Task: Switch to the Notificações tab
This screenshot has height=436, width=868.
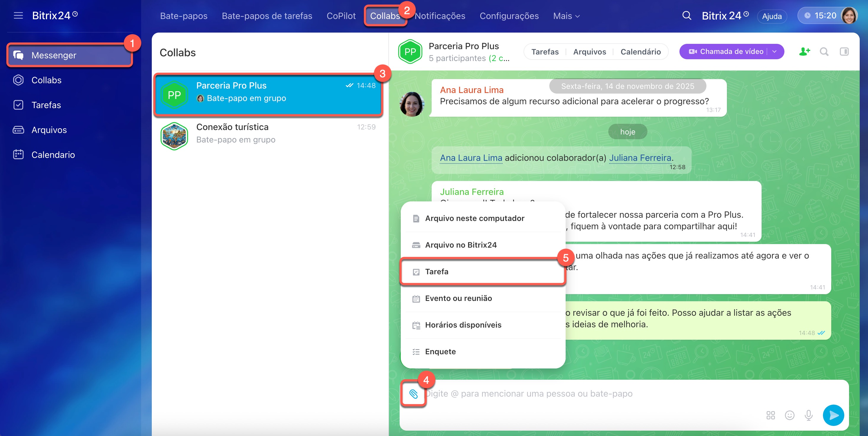Action: click(440, 16)
